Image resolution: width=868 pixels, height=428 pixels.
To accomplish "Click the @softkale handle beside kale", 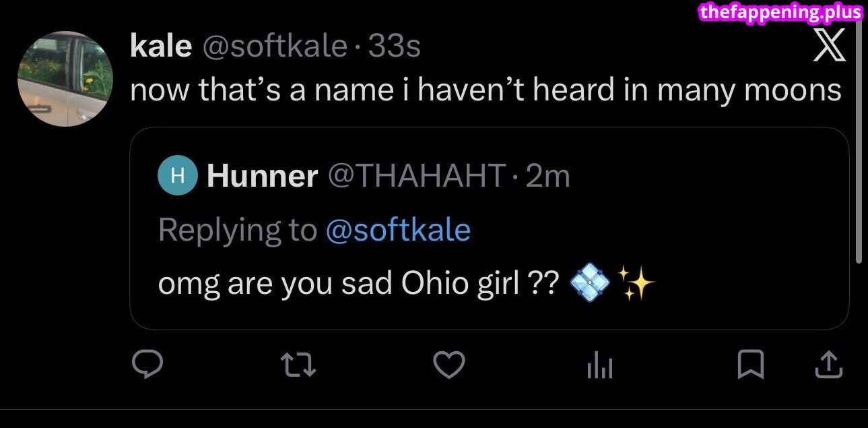I will coord(275,47).
